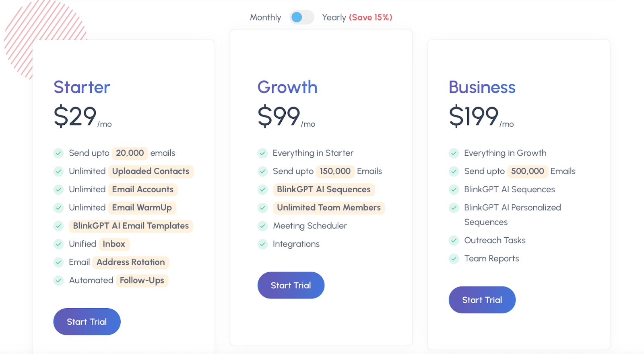Select the Business plan heading
This screenshot has width=644, height=354.
(482, 87)
